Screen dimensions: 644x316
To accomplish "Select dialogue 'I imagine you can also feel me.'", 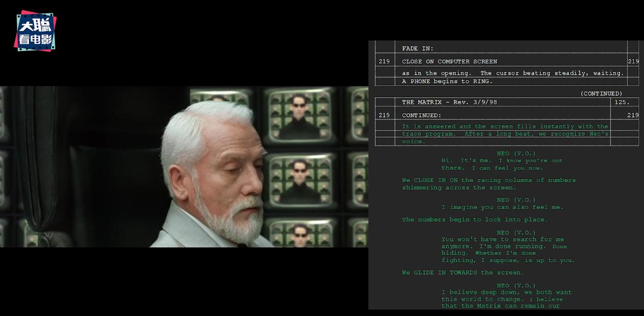I will [x=502, y=207].
